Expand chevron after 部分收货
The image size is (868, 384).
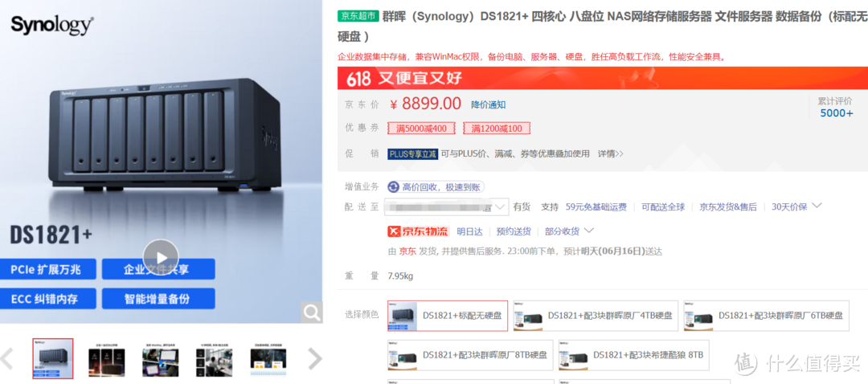589,231
